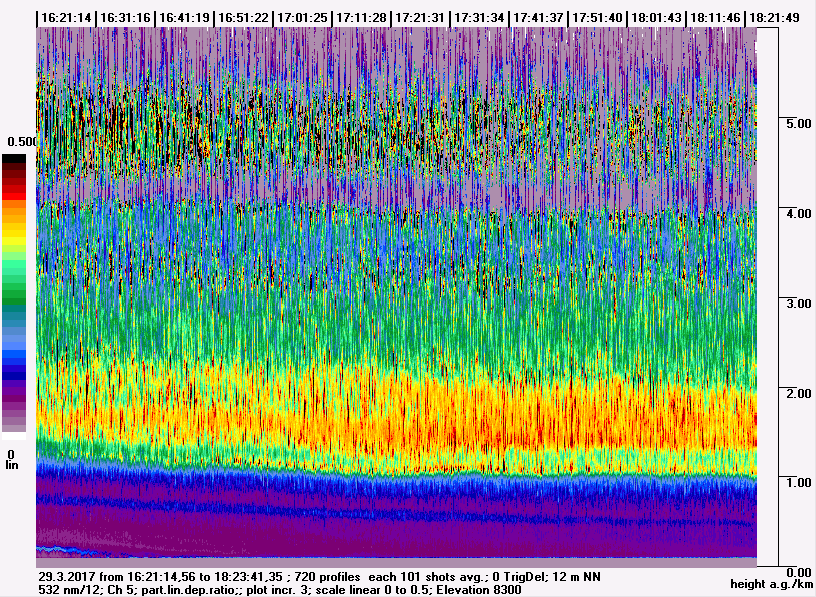This screenshot has height=597, width=816.
Task: Select the 17:41:37 time label
Action: click(x=538, y=18)
